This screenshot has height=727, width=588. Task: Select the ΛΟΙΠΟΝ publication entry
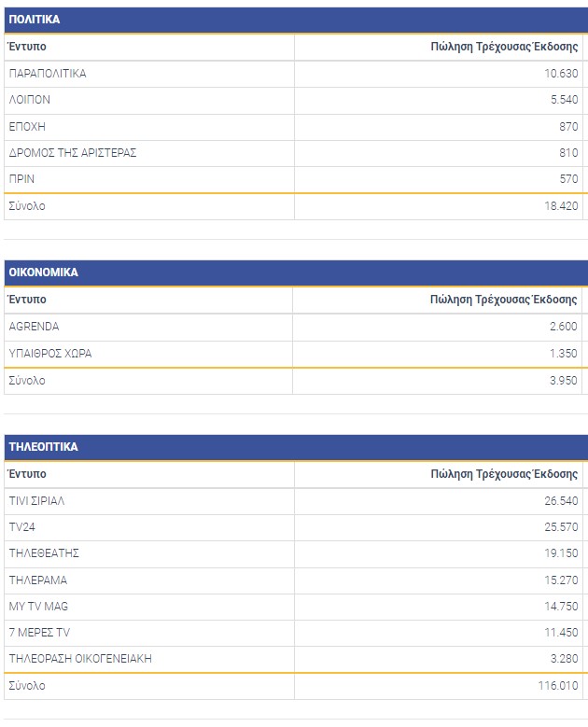coord(29,100)
